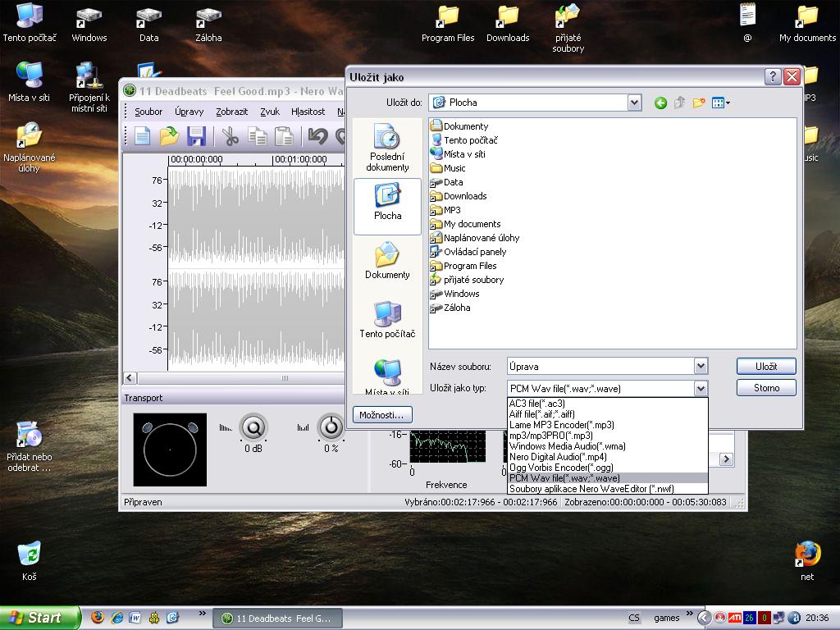The height and width of the screenshot is (630, 840).
Task: Cancel the dialog with the Storno button
Action: 766,388
